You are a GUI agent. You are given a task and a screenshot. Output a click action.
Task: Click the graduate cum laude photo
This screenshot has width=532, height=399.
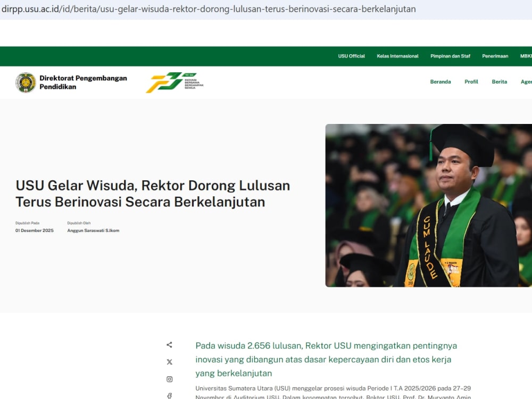tap(428, 205)
